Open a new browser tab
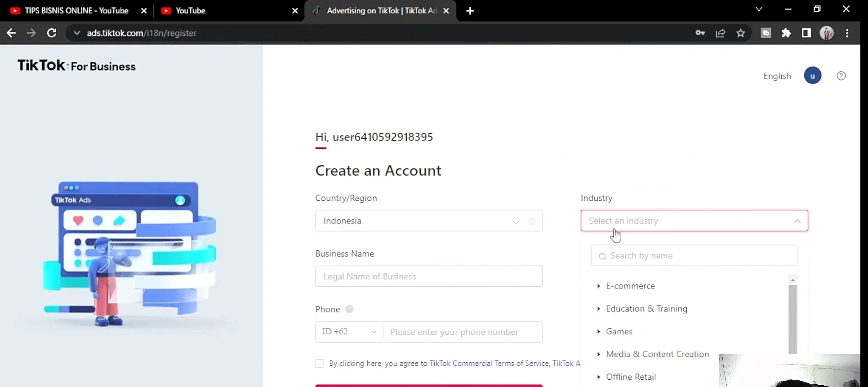The height and width of the screenshot is (387, 868). 470,11
